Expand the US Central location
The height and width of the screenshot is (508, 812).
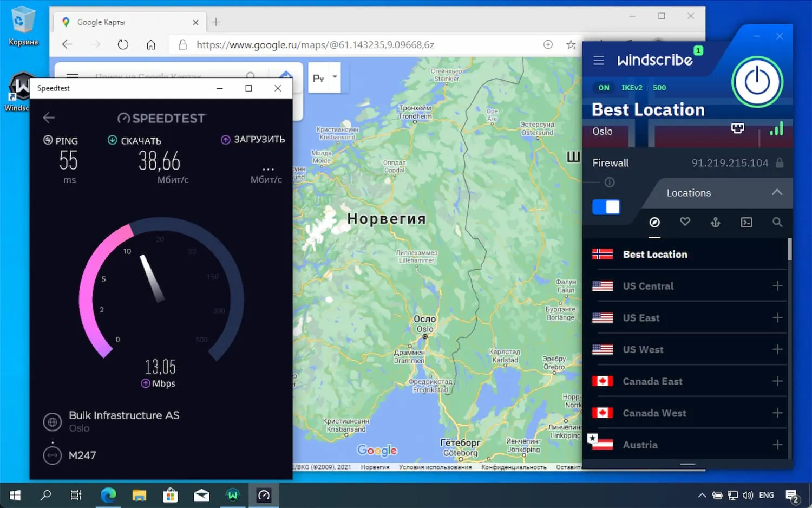(x=777, y=286)
